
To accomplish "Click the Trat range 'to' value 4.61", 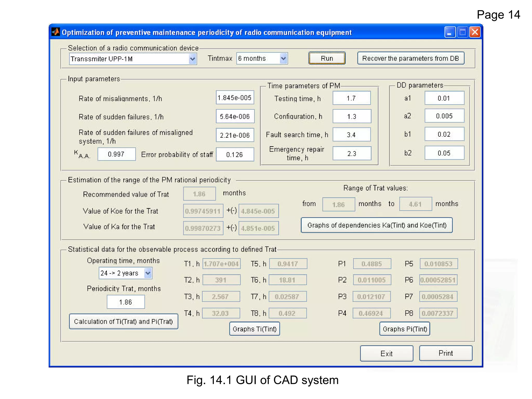I will 415,204.
